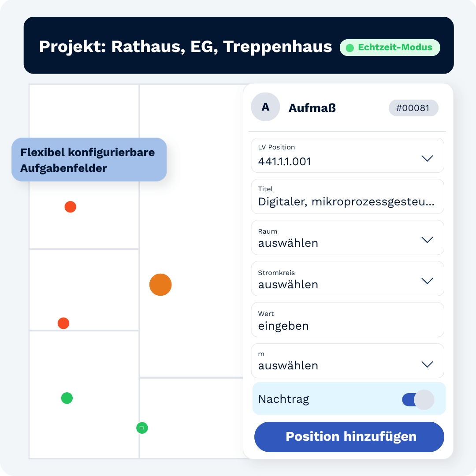This screenshot has height=476, width=476.
Task: Click the large orange marker on floor plan
Action: point(160,284)
